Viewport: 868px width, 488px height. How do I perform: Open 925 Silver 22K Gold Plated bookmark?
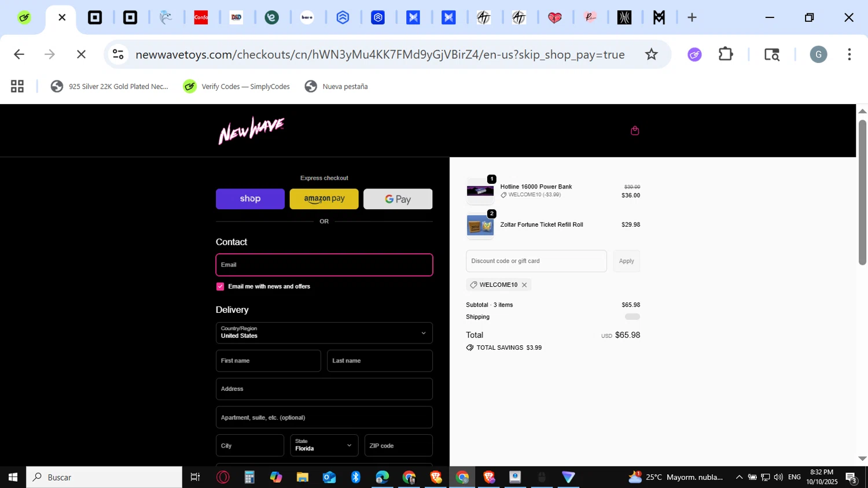pyautogui.click(x=109, y=87)
